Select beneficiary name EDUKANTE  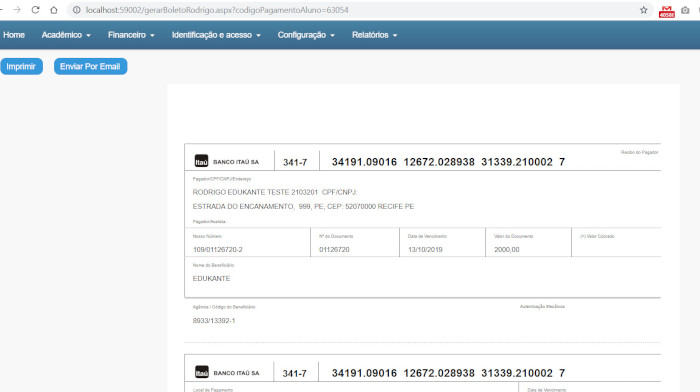coord(211,279)
